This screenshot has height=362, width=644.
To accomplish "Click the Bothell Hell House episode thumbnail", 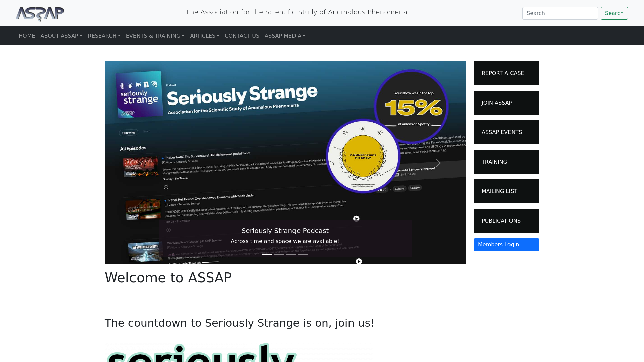I will [143, 209].
